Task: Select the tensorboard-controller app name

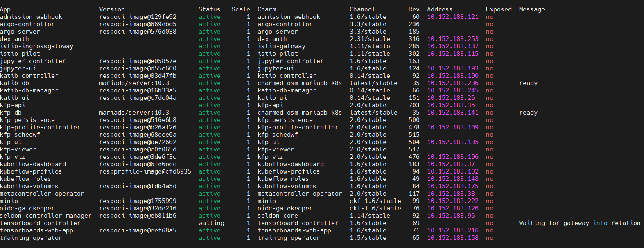Action: click(x=40, y=223)
